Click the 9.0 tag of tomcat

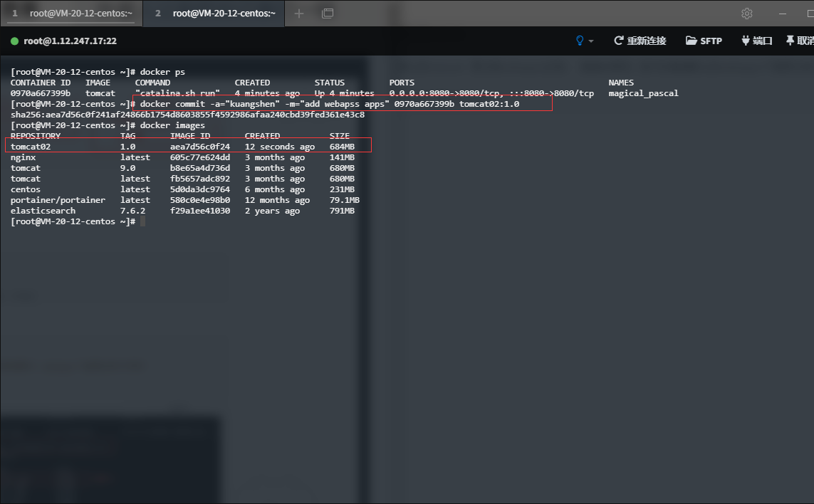(127, 168)
